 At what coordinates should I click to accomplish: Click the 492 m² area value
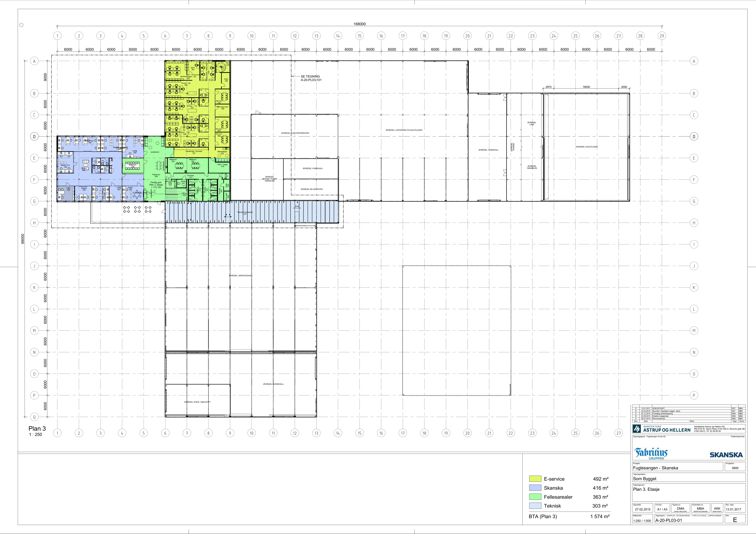coord(601,479)
